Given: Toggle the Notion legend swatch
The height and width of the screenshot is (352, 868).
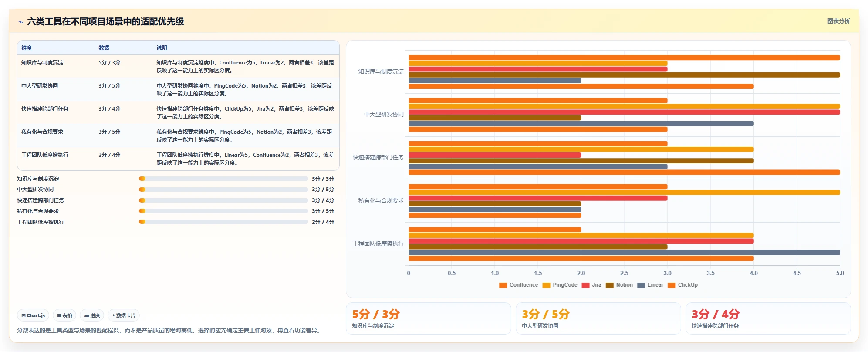Looking at the screenshot, I should pyautogui.click(x=610, y=285).
